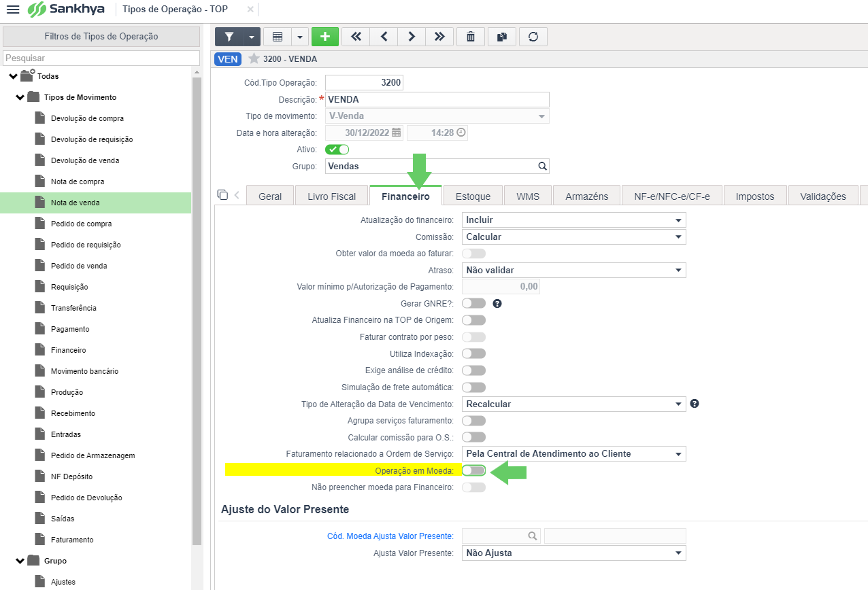The image size is (868, 590).
Task: Click the Pesquisar search field
Action: [101, 58]
